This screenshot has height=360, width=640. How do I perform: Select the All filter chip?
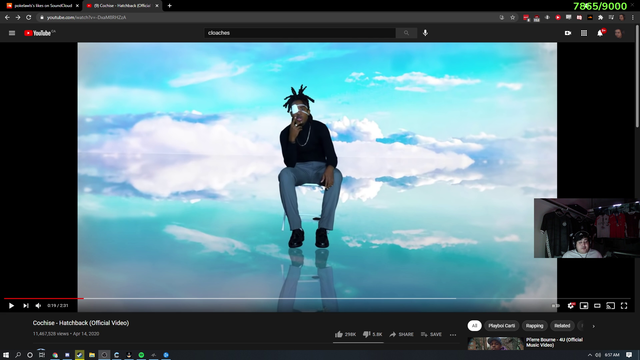pyautogui.click(x=474, y=326)
